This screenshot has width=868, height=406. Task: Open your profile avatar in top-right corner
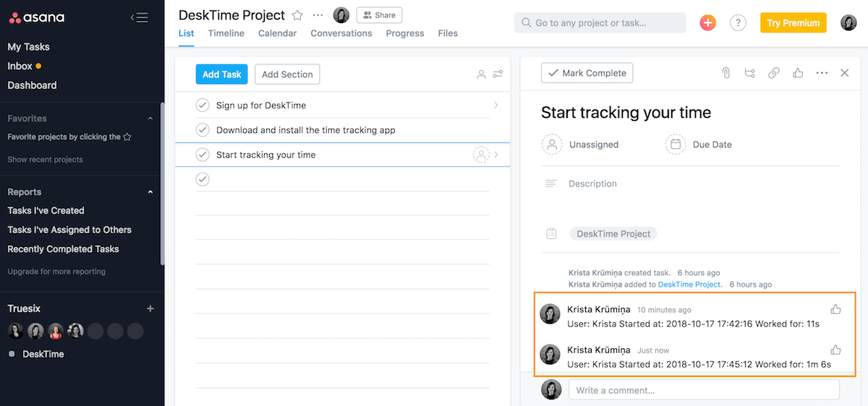click(848, 22)
